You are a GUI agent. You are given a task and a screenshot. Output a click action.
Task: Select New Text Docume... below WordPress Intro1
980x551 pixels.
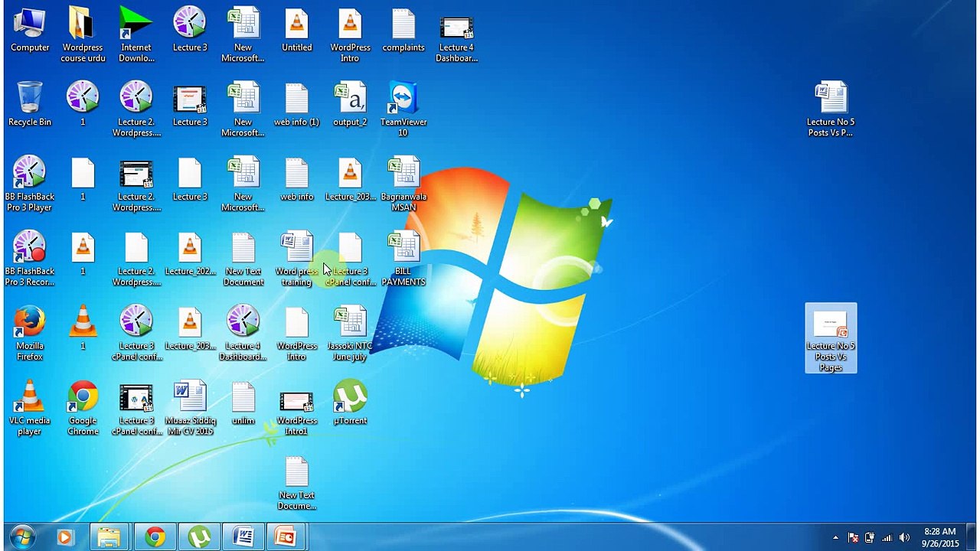tap(296, 483)
